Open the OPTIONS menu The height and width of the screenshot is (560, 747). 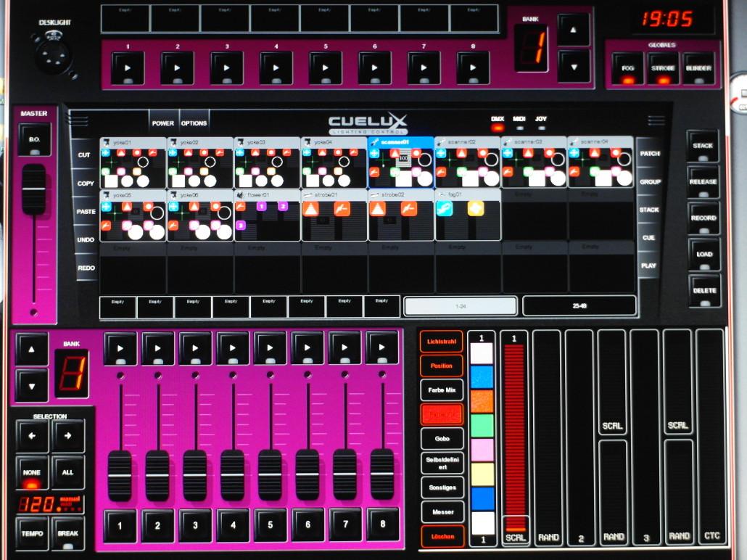194,123
